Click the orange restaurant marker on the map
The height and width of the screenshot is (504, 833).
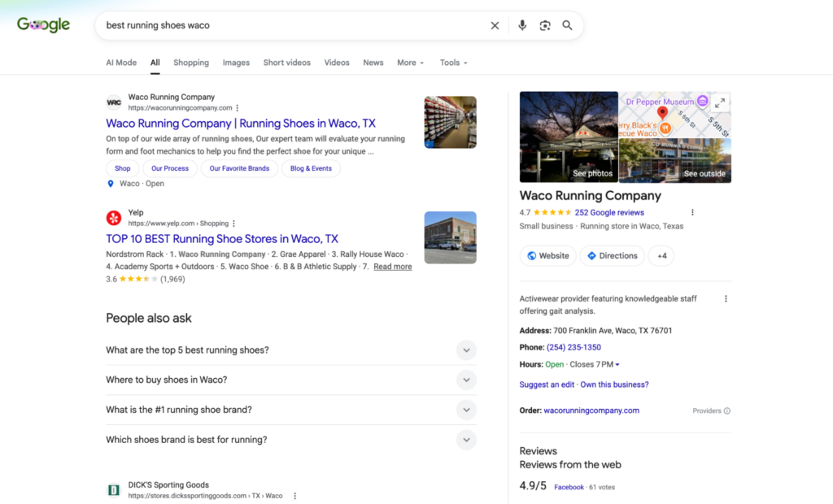665,128
